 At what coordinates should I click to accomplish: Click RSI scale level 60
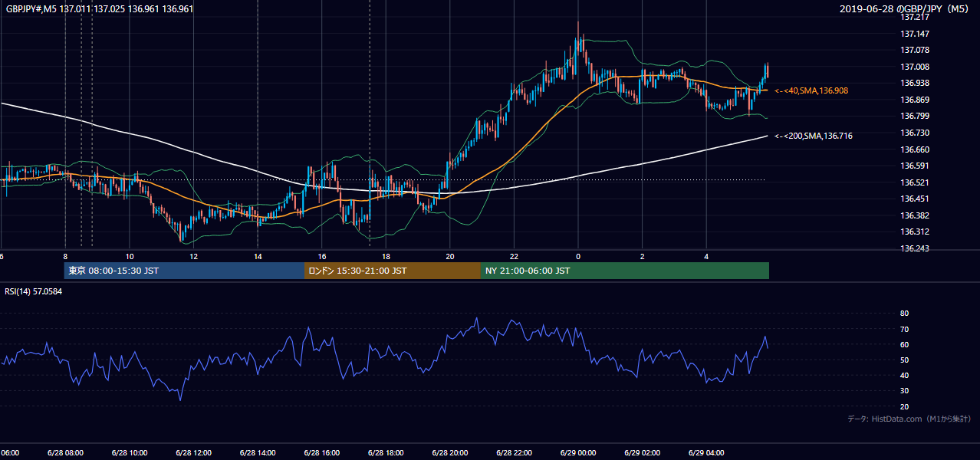904,344
